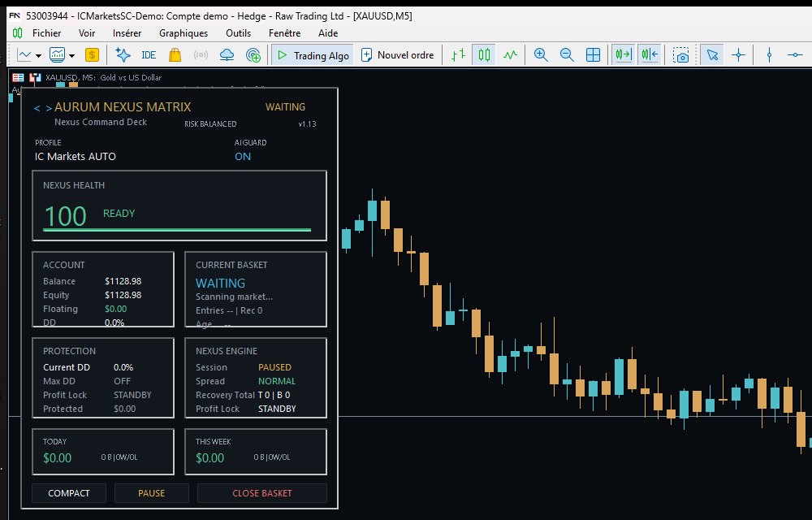Click the Floating $0.00 value
Screen dimensions: 812x520
[x=115, y=309]
